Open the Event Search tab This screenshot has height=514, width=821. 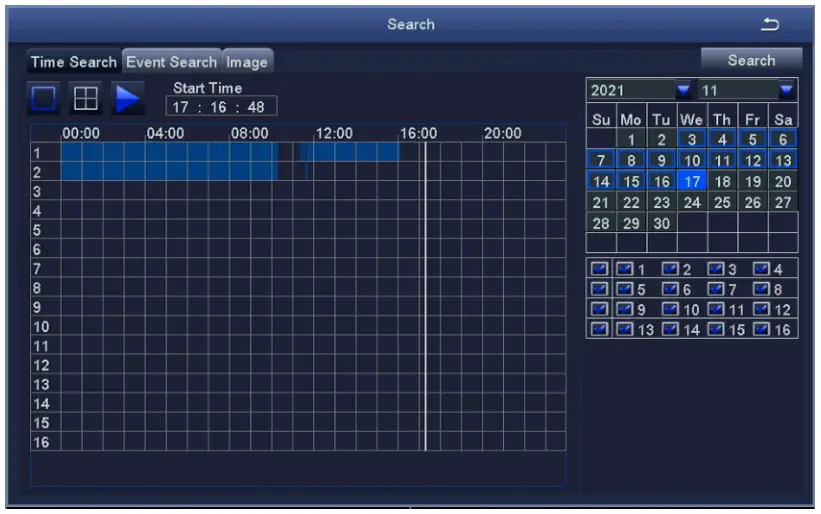[172, 62]
